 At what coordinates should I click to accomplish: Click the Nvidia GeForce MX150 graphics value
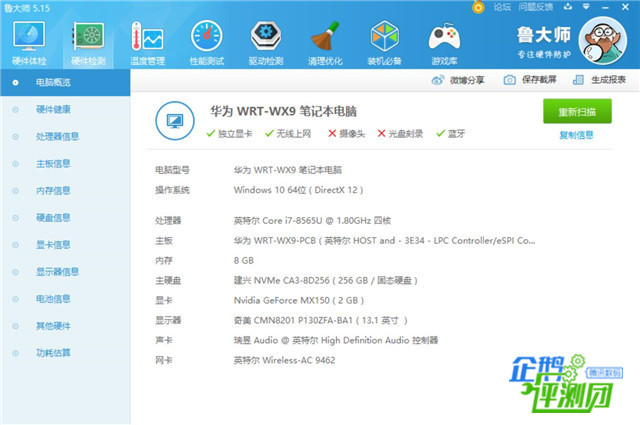tap(298, 300)
